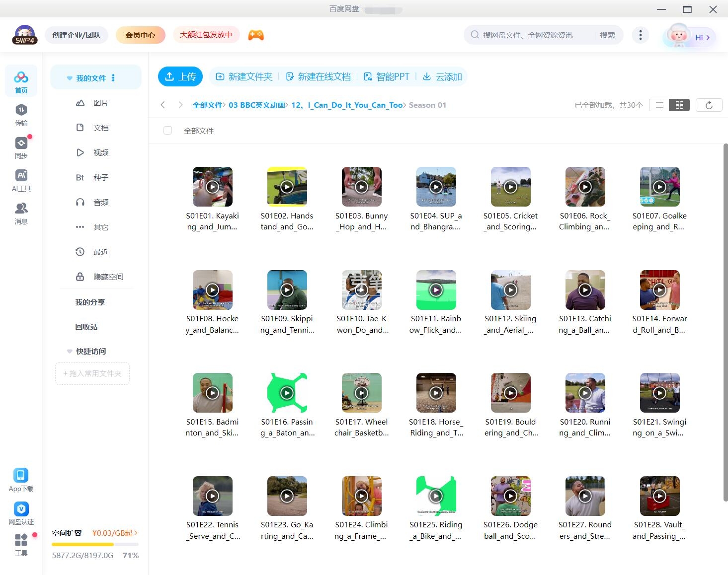Viewport: 728px width, 575px height.
Task: Collapse the 快捷访问 section
Action: (69, 351)
